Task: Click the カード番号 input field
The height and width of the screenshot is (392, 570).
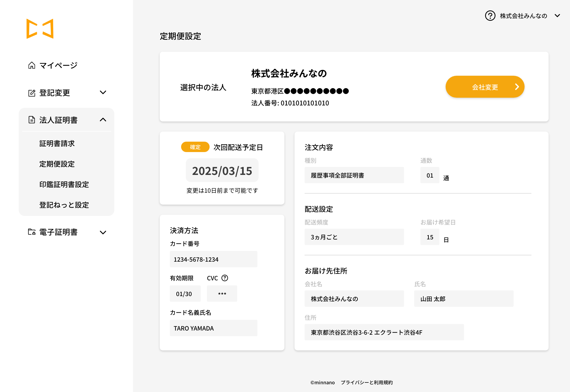Action: click(213, 259)
